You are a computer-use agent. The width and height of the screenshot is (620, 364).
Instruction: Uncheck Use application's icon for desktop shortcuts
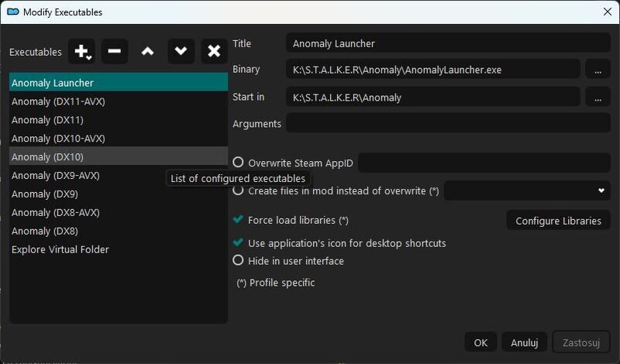(238, 242)
